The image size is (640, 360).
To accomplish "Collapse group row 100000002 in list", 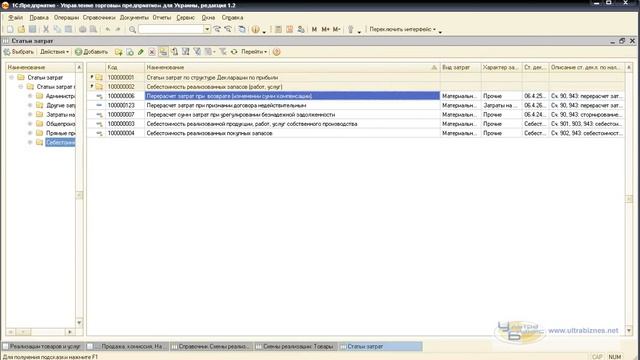I will (92, 86).
